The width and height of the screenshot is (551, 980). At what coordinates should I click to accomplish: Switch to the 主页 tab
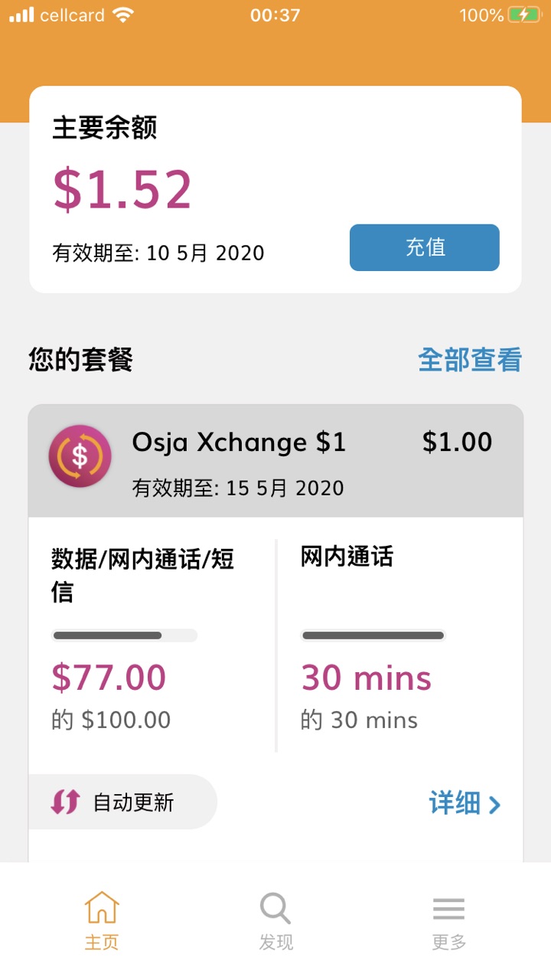click(x=102, y=920)
